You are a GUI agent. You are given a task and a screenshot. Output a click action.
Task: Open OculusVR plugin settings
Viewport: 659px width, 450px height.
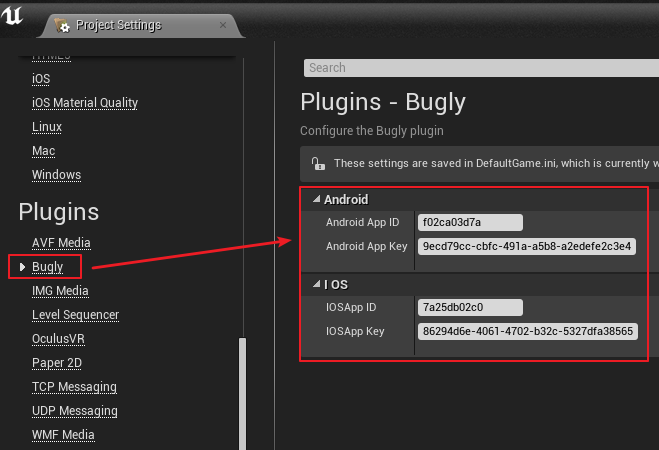pos(58,339)
